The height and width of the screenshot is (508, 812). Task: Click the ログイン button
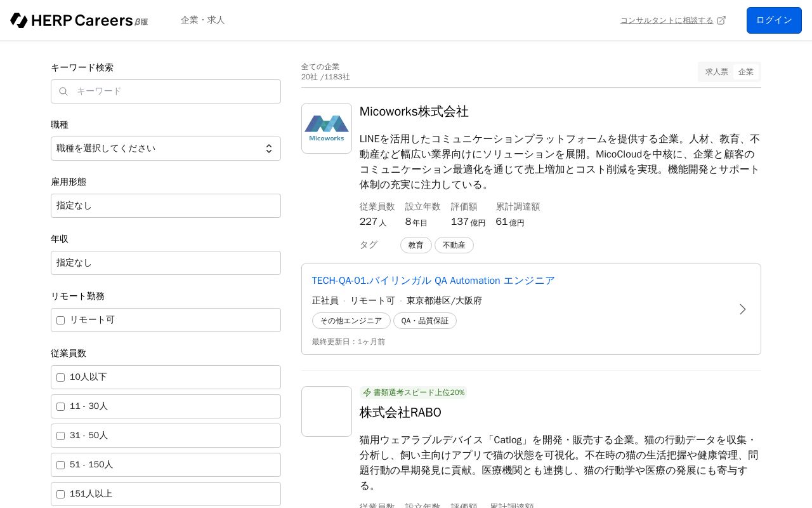pos(774,20)
